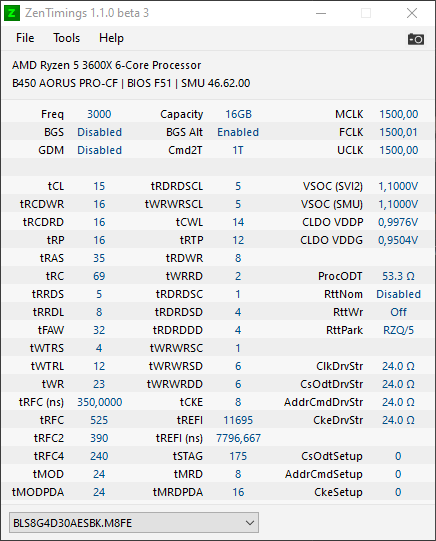
Task: Click the camera screenshot icon
Action: [416, 39]
